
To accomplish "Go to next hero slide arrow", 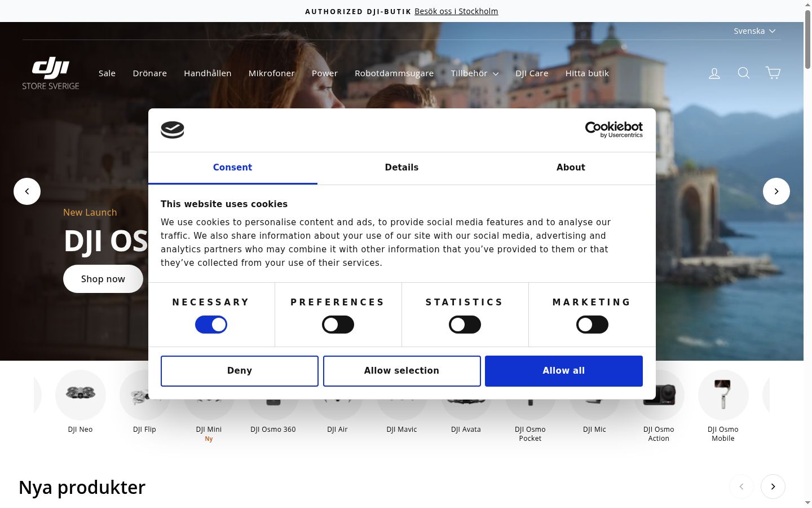I will click(776, 191).
